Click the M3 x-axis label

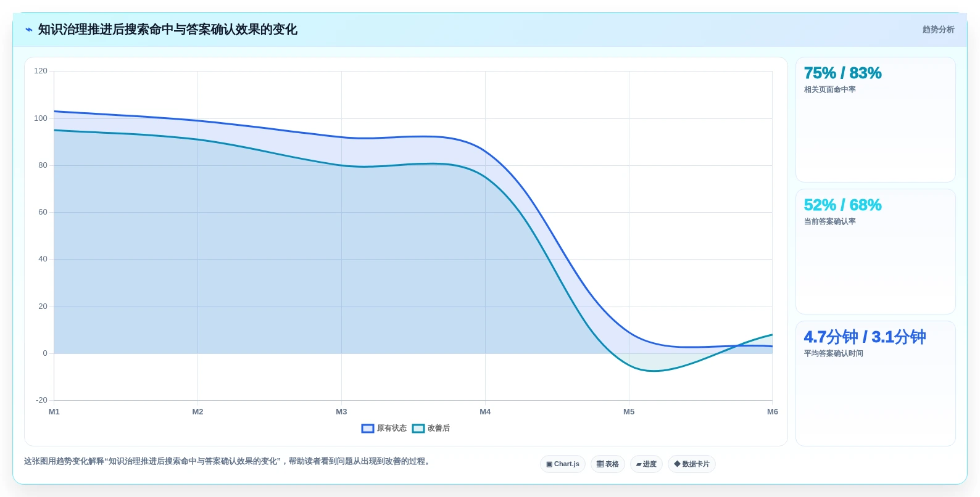(341, 412)
